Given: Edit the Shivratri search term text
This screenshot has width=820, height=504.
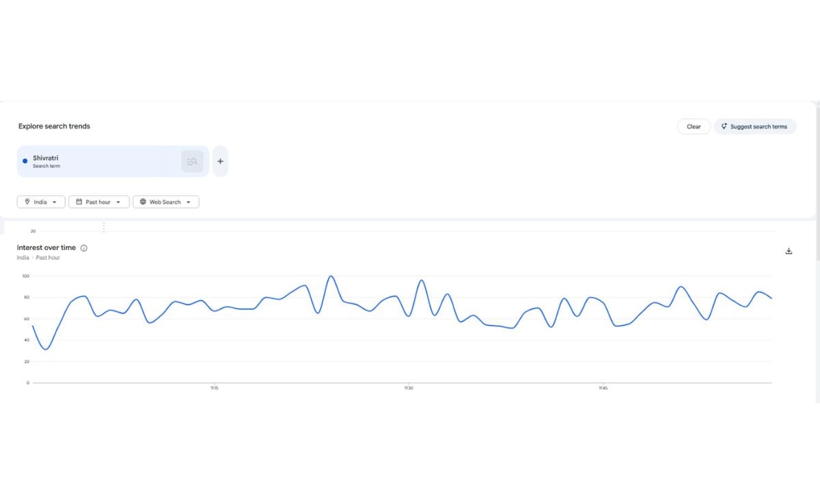Looking at the screenshot, I should pos(46,158).
